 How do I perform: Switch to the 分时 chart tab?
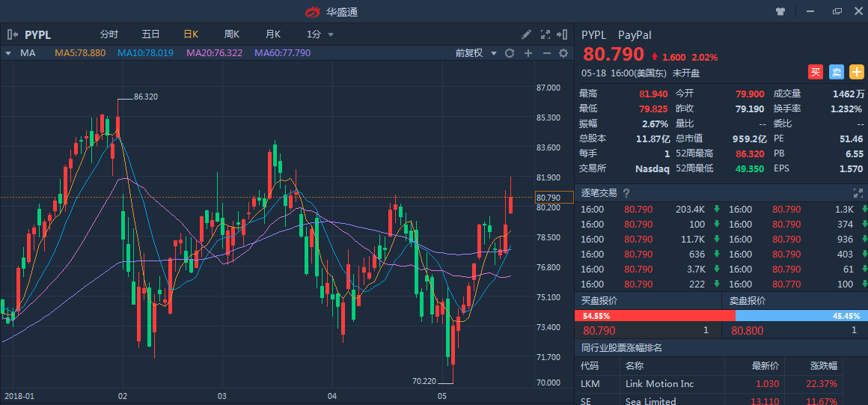click(109, 34)
